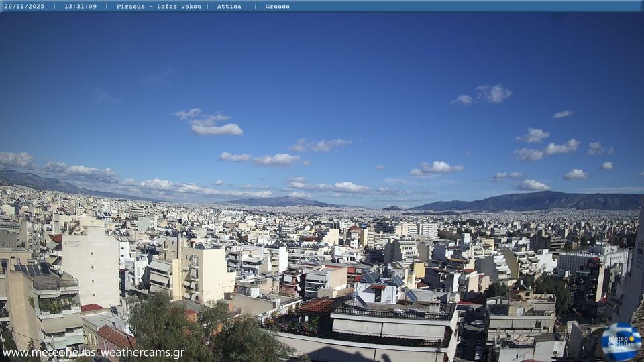Click the Greece country label
This screenshot has width=644, height=362.
(x=278, y=6)
